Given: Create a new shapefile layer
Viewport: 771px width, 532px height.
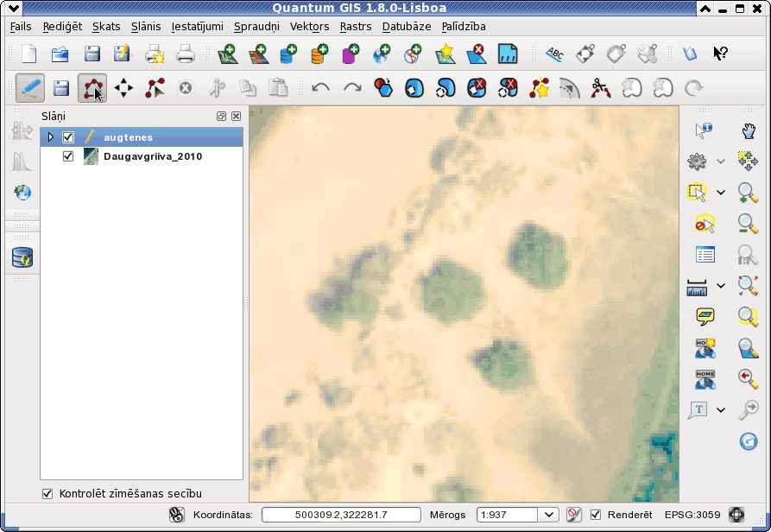Looking at the screenshot, I should (x=445, y=54).
